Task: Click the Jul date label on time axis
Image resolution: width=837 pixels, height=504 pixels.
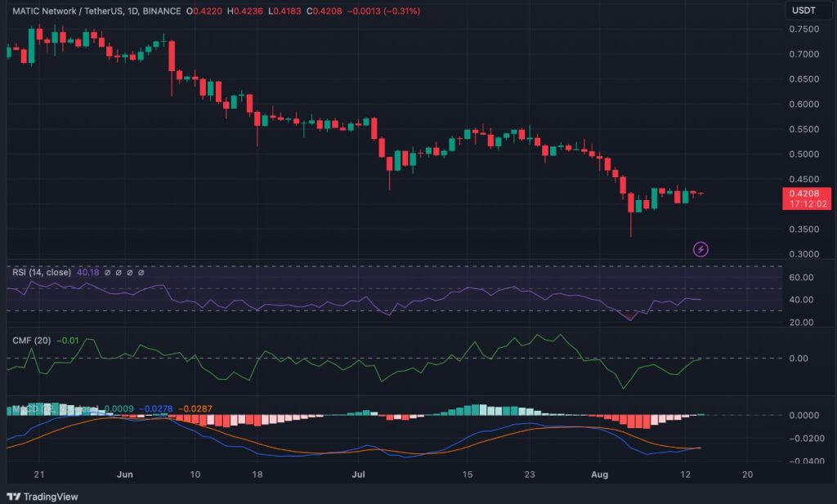Action: coord(358,475)
